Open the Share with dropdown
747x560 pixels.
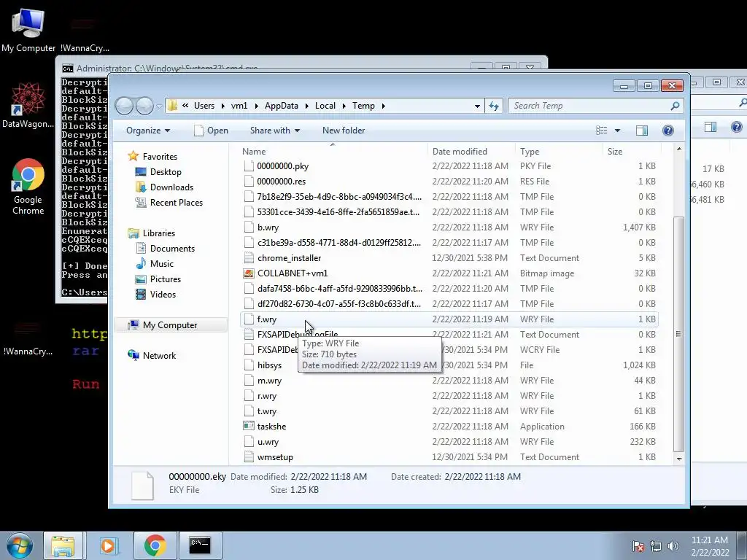click(275, 131)
